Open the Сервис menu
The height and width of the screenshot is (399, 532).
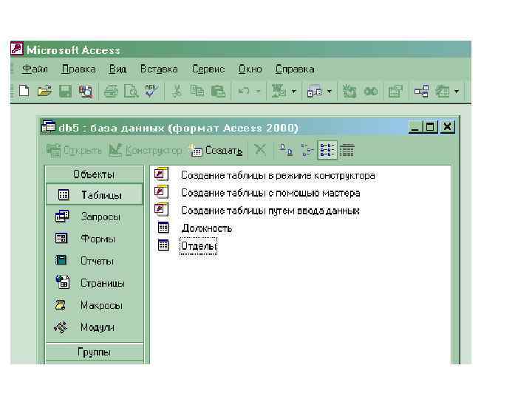pyautogui.click(x=208, y=69)
